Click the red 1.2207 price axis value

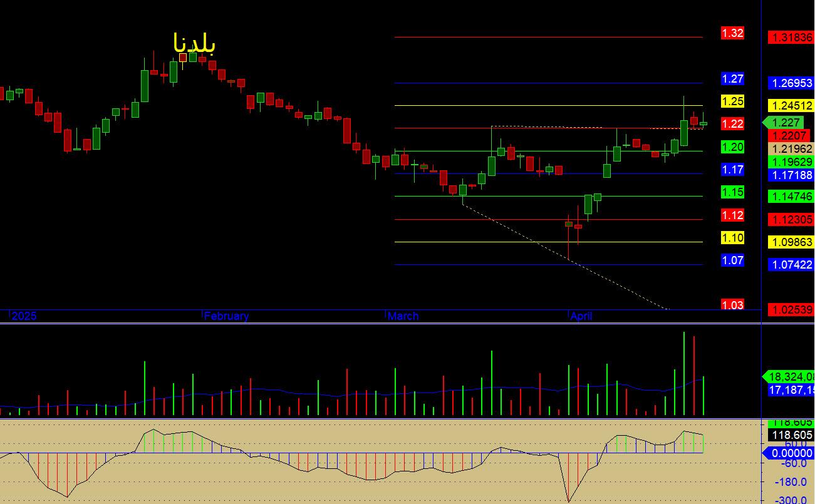click(x=789, y=135)
